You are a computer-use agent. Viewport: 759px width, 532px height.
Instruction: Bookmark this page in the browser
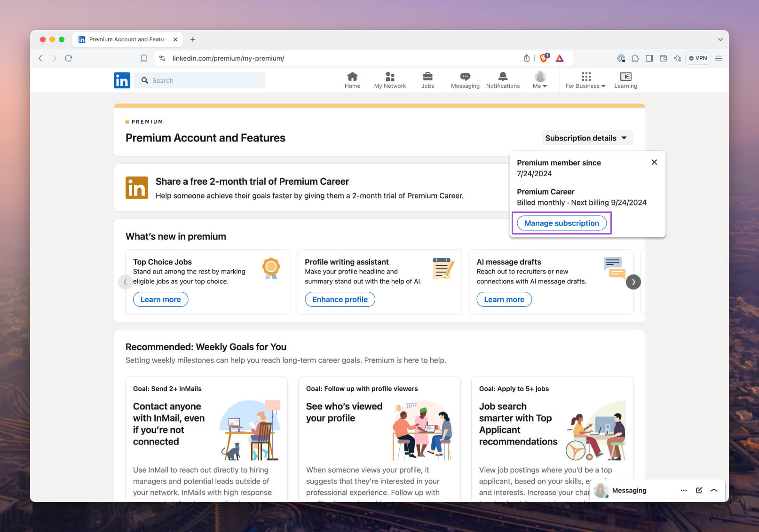tap(144, 58)
